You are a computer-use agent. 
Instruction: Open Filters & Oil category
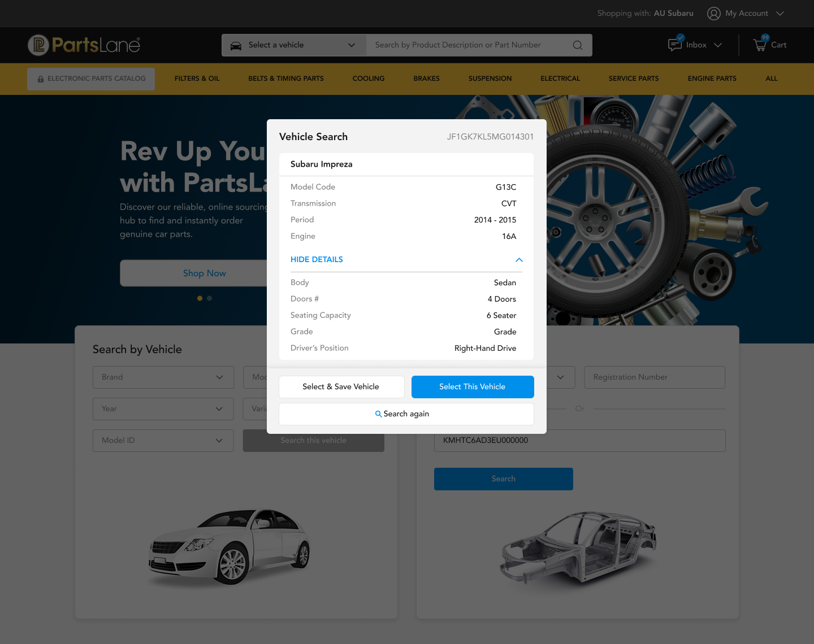coord(197,79)
